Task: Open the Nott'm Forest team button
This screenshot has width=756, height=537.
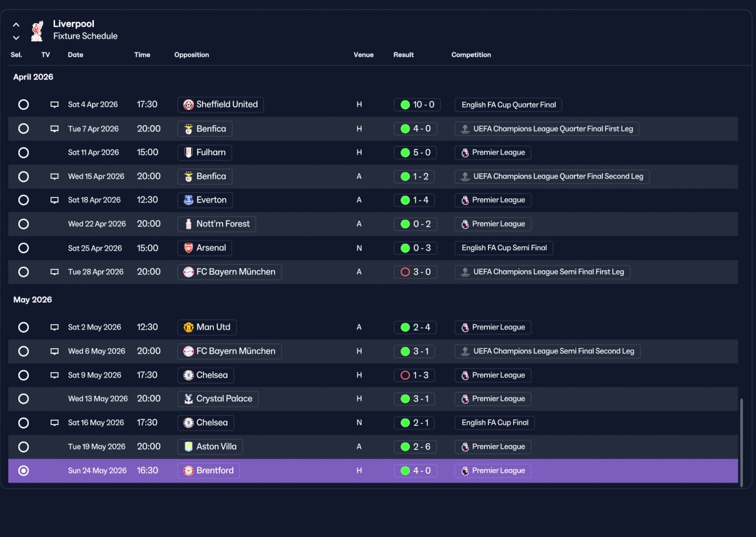Action: pos(217,224)
